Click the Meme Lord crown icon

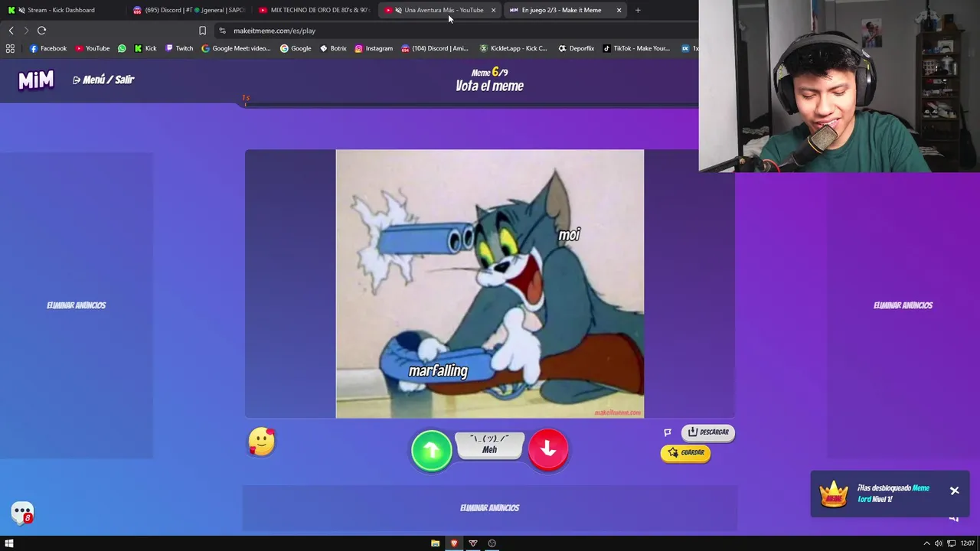[x=834, y=494]
